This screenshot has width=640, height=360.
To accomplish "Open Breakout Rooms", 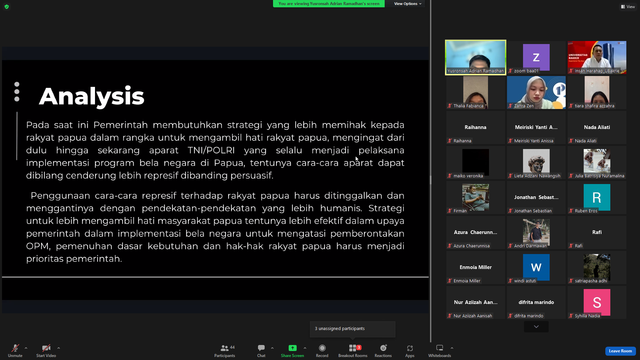I will (353, 350).
